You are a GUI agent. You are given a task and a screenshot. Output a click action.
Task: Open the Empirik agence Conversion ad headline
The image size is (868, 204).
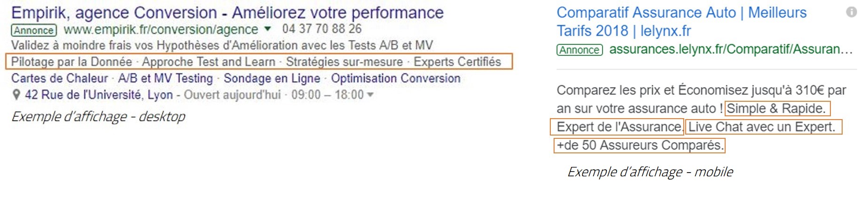click(x=227, y=13)
